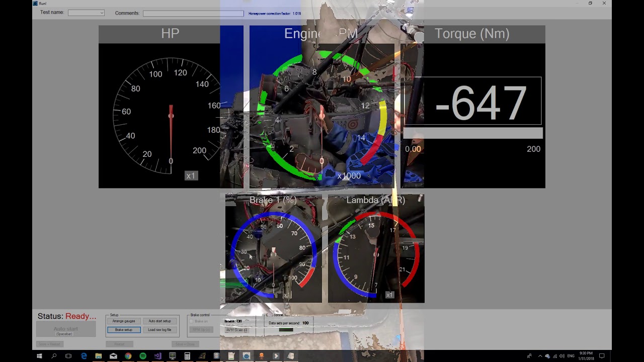The image size is (644, 362).
Task: Click the Data sets per second value
Action: pos(305,323)
